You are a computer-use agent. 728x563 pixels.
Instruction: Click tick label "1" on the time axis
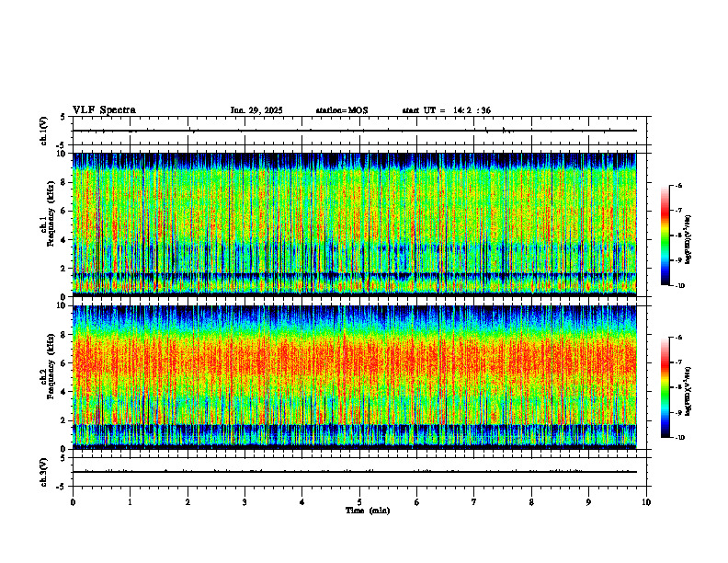[130, 502]
